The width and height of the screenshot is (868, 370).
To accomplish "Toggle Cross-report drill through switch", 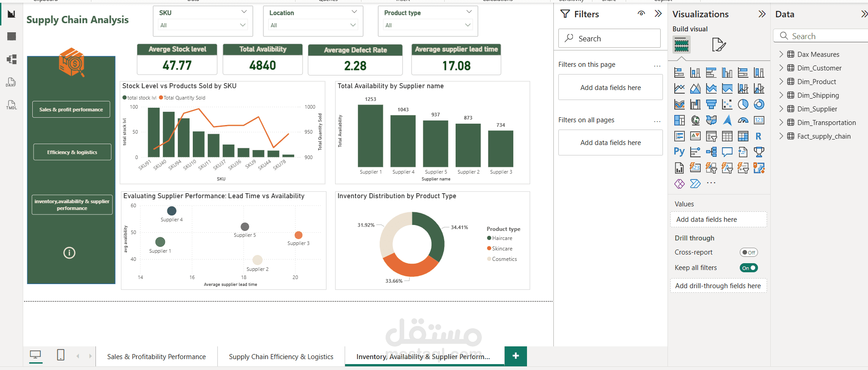I will tap(748, 252).
